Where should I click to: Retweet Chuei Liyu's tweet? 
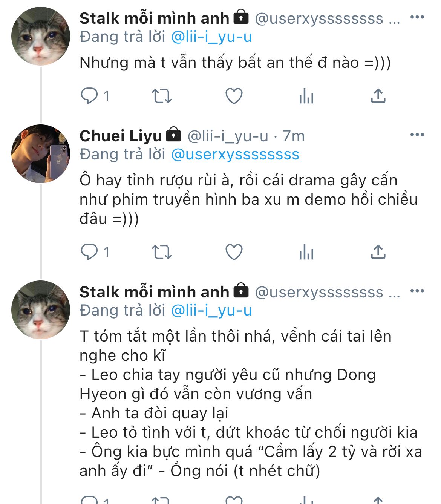tap(161, 252)
